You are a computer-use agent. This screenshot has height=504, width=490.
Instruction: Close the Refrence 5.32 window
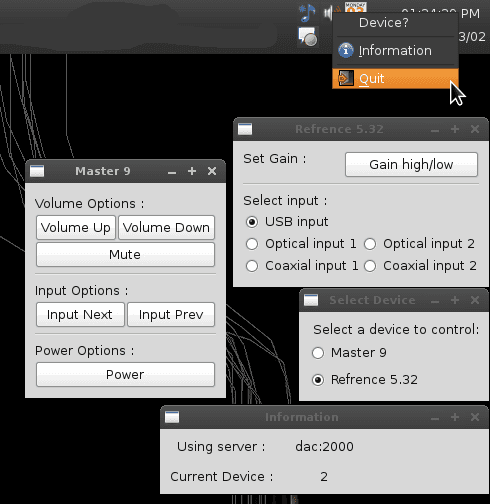[x=475, y=129]
